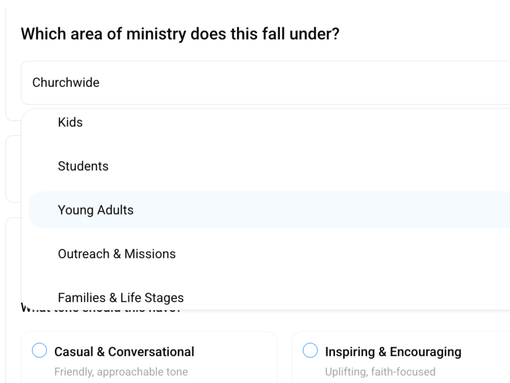Open the Churchwide ministry area dropdown
The width and height of the screenshot is (510, 383).
(266, 83)
